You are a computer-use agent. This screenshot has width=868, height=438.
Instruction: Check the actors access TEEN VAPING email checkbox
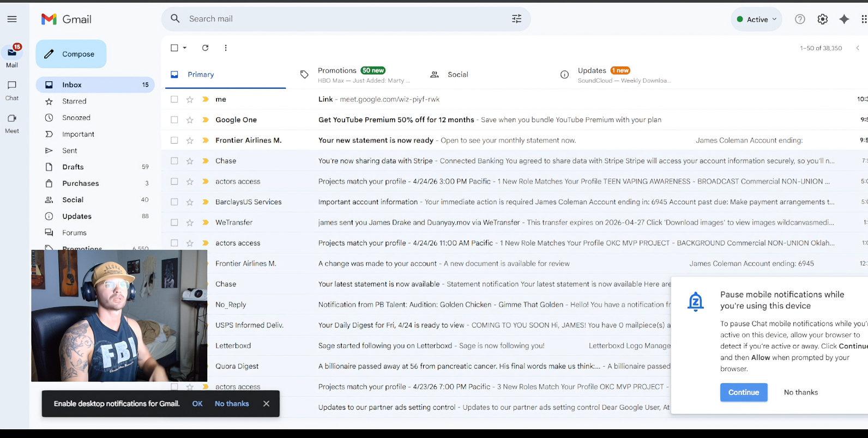tap(174, 181)
